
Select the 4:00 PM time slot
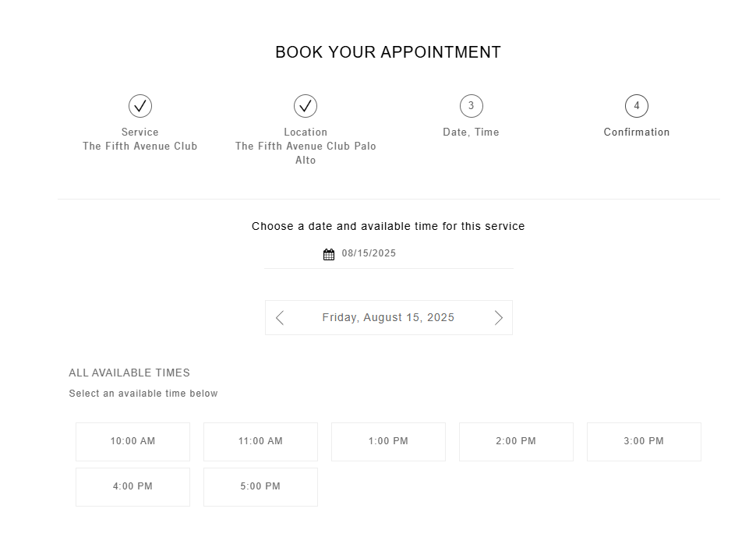132,487
